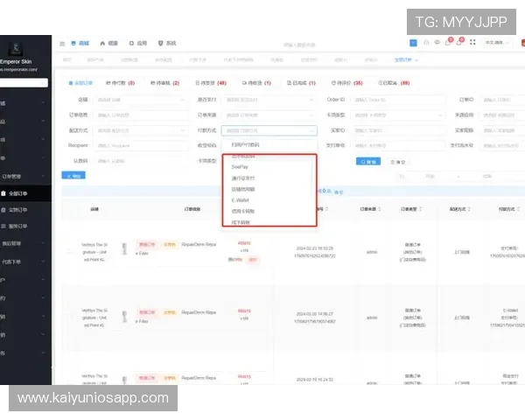The width and height of the screenshot is (525, 420).
Task: Open the bell notification icon with badge
Action: (459, 42)
